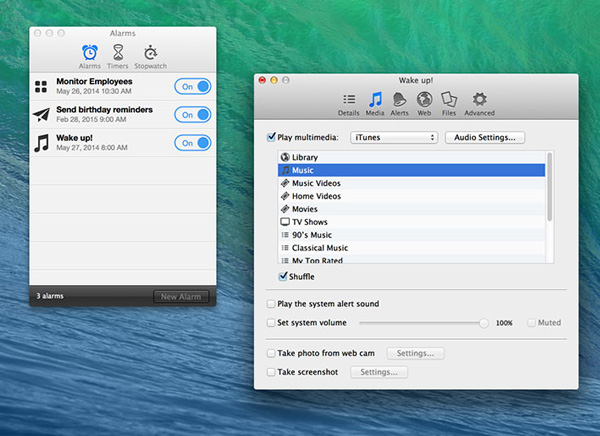Click the Audio Settings... button
This screenshot has width=600, height=436.
pyautogui.click(x=485, y=137)
